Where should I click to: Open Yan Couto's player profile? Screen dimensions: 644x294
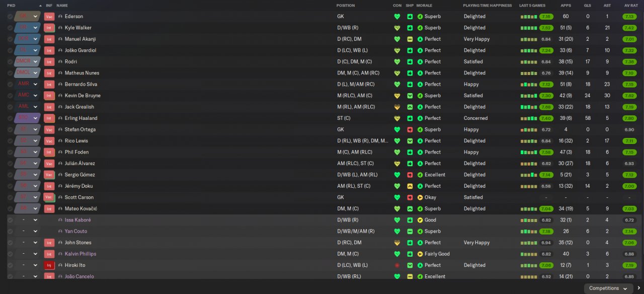point(76,231)
